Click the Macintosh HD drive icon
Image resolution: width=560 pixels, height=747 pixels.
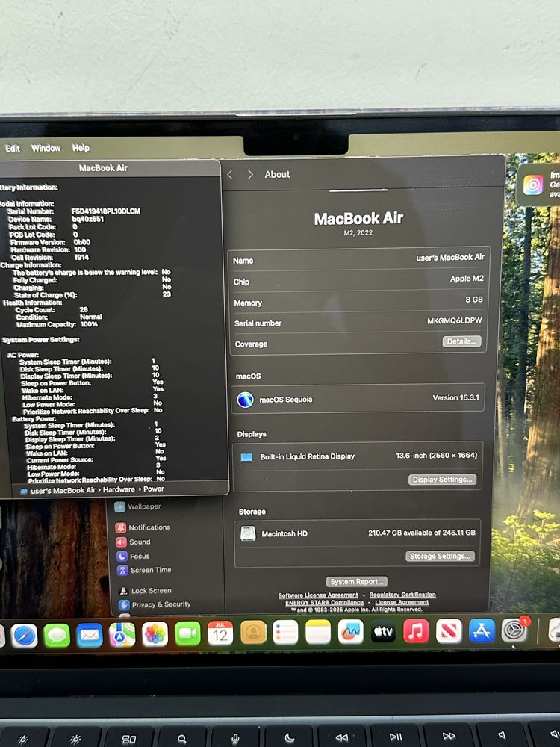[x=248, y=533]
